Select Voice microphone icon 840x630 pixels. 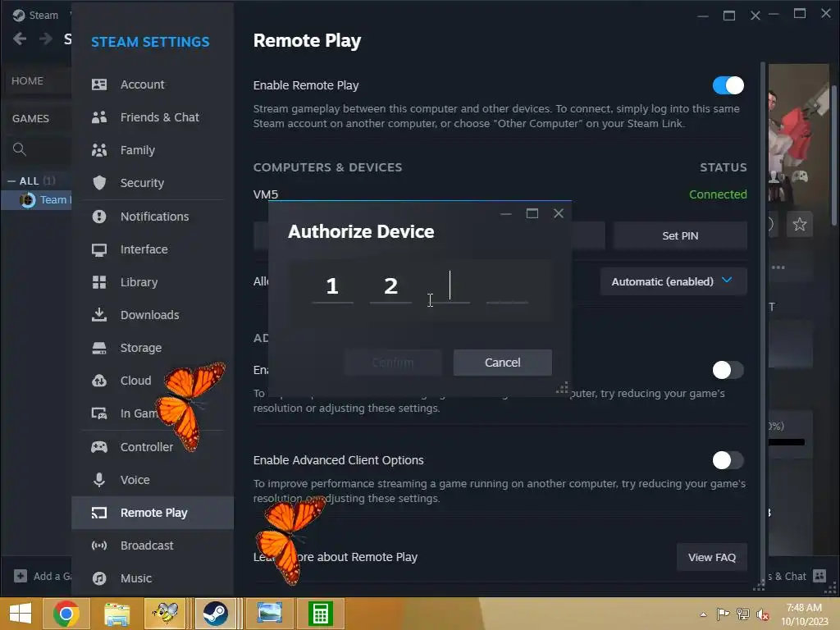[99, 479]
